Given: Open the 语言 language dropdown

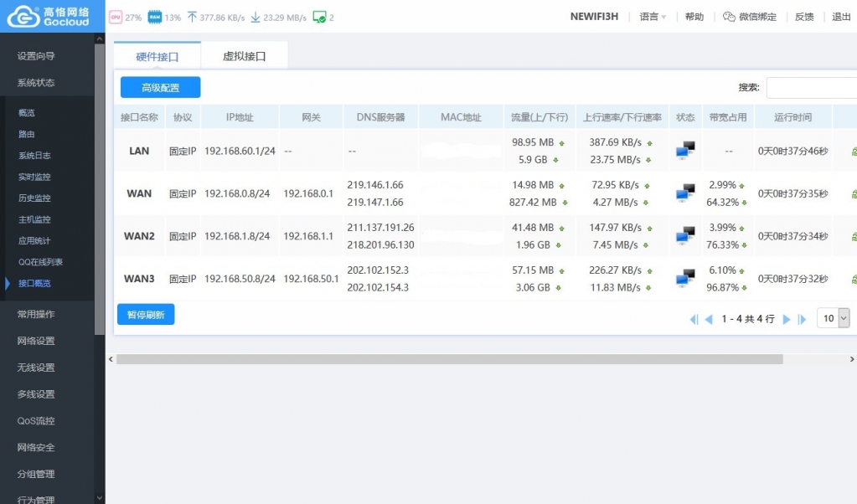Looking at the screenshot, I should click(x=653, y=17).
